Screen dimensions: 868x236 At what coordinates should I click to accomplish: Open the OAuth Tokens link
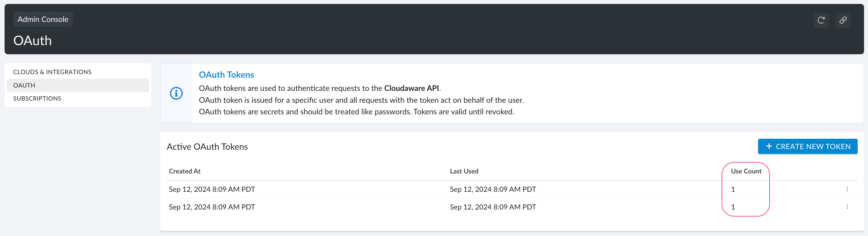[226, 74]
